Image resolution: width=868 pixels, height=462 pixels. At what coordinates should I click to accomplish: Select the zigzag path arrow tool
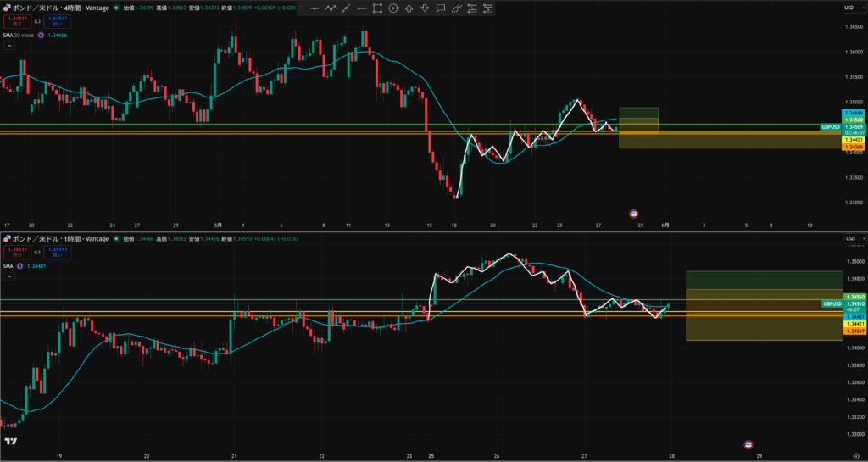point(330,8)
